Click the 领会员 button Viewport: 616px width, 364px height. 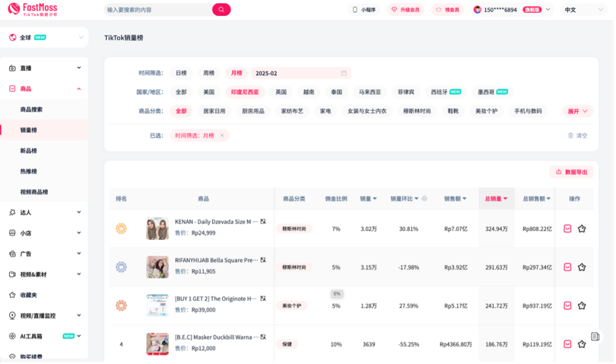pyautogui.click(x=448, y=10)
